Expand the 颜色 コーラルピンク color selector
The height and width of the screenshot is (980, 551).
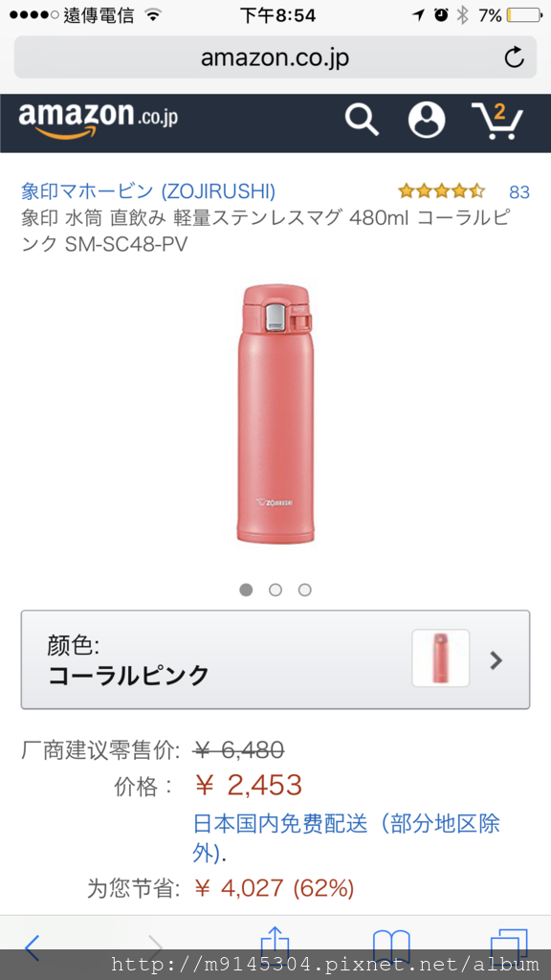(275, 659)
